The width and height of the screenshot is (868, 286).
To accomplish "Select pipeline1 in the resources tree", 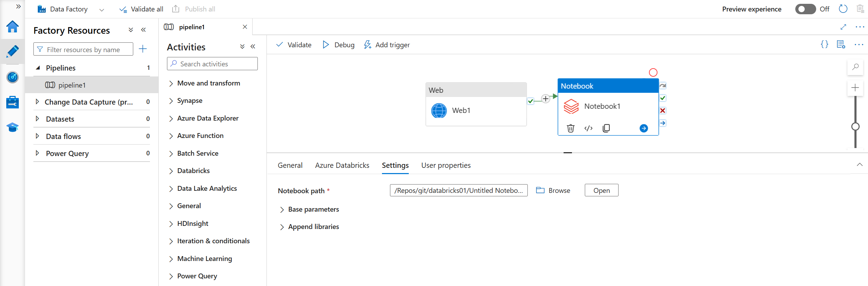I will point(92,85).
